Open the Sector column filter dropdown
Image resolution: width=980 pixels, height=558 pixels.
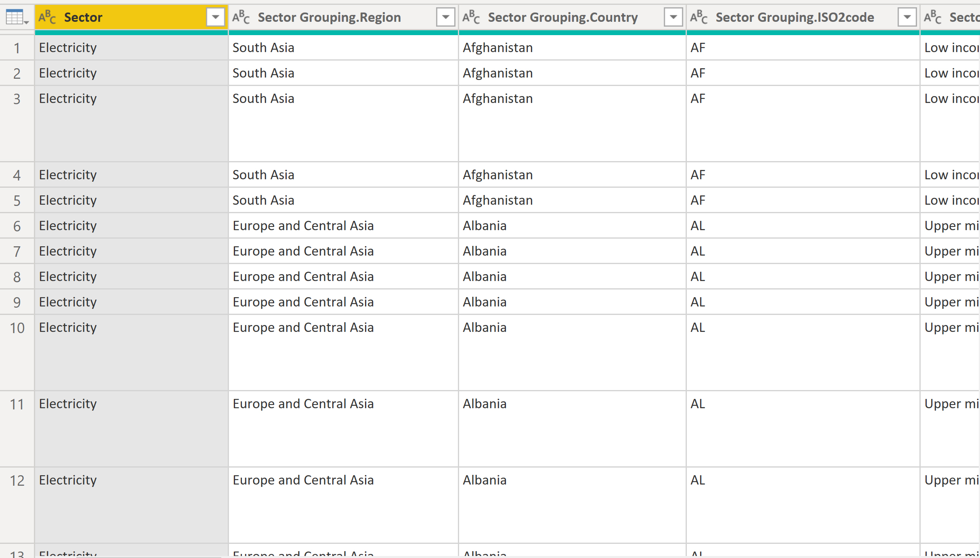[216, 17]
